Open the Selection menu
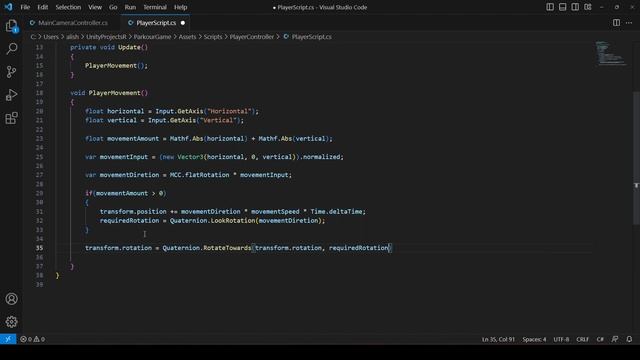 68,7
